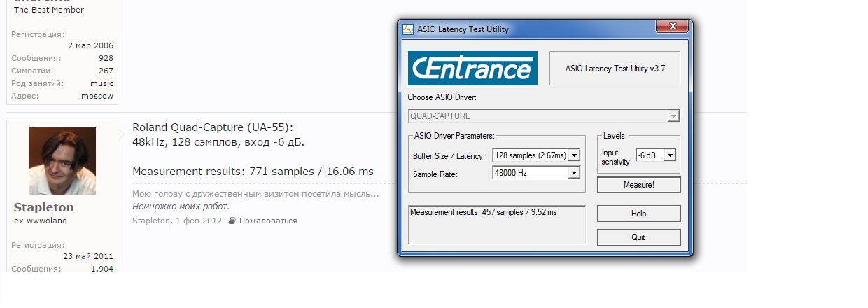868x308 pixels.
Task: Click The Best Member user title
Action: pyautogui.click(x=49, y=10)
